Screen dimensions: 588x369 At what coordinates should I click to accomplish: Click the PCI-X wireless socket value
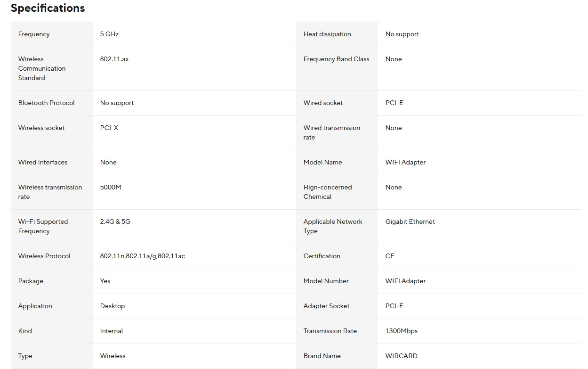point(109,128)
